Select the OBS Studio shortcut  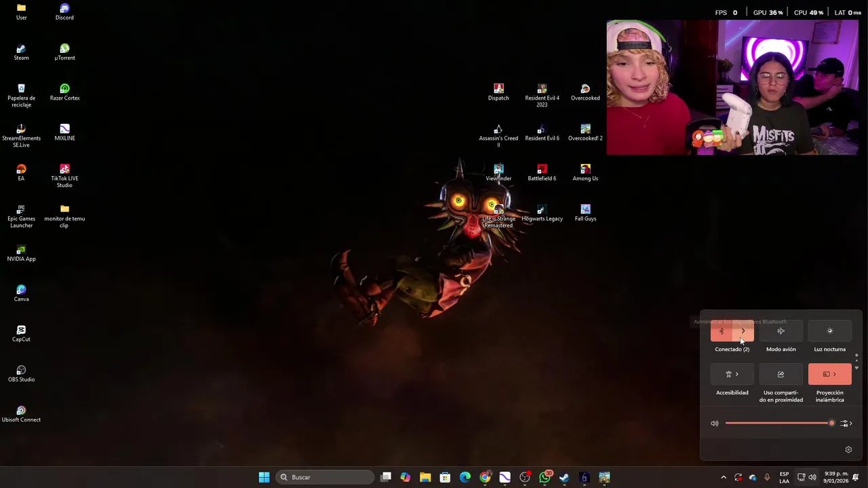point(22,373)
